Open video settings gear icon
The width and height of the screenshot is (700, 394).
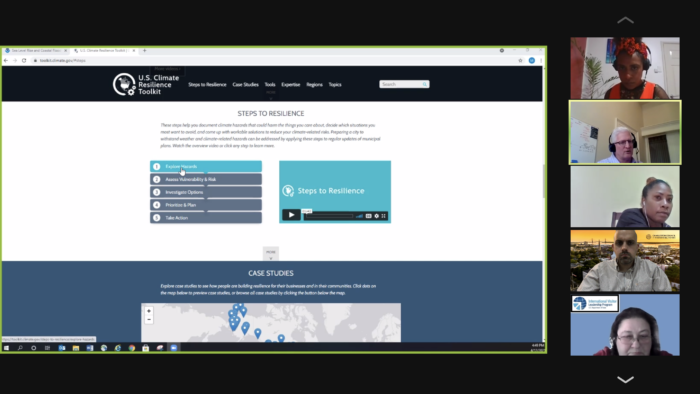[x=376, y=216]
